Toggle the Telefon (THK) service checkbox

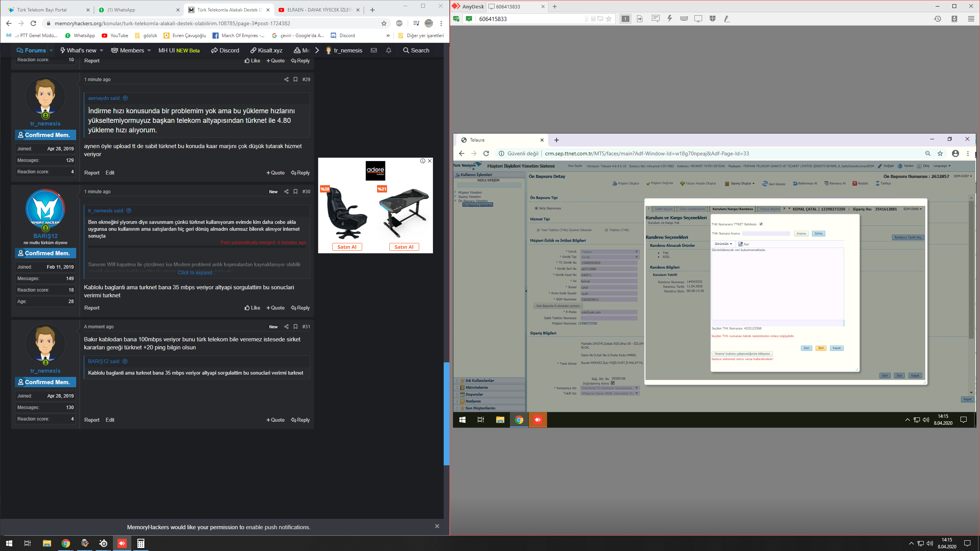pos(606,230)
